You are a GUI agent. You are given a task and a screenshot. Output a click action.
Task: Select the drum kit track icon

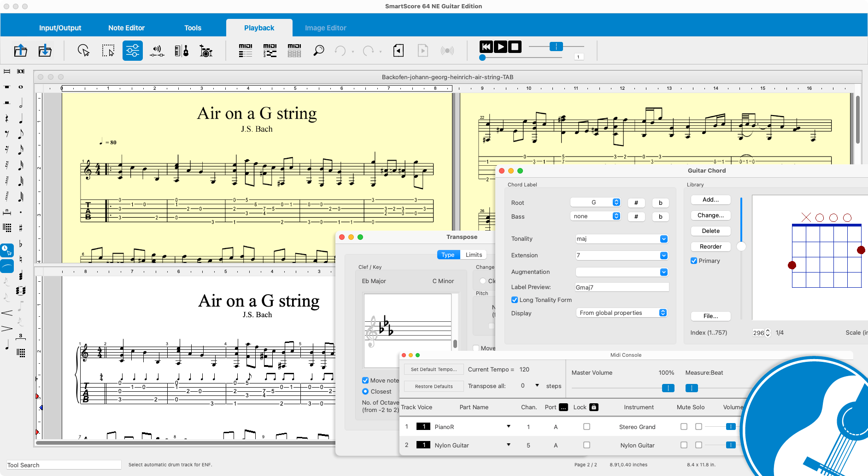[206, 51]
